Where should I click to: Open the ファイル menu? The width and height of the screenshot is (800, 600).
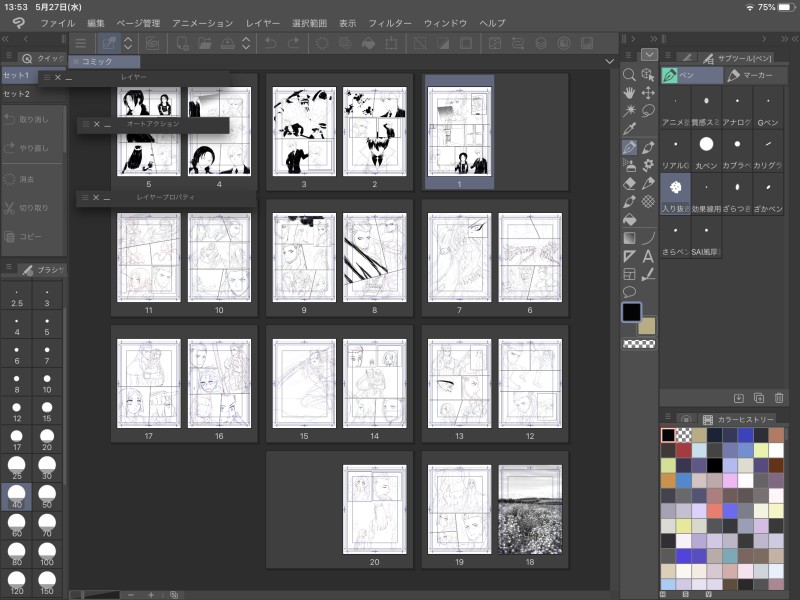pos(58,23)
